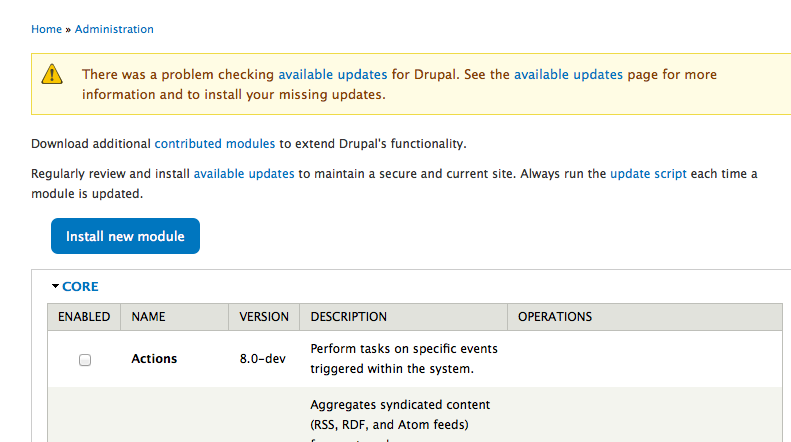Viewport: 791px width, 442px height.
Task: Collapse the CORE section triangle
Action: click(55, 286)
